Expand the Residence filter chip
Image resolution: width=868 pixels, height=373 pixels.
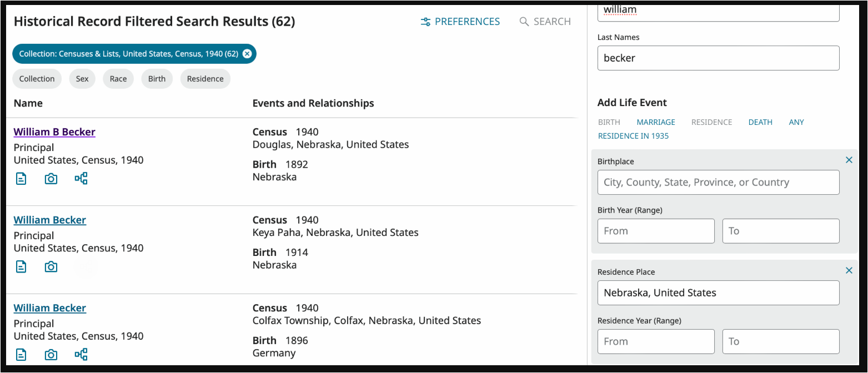tap(205, 79)
